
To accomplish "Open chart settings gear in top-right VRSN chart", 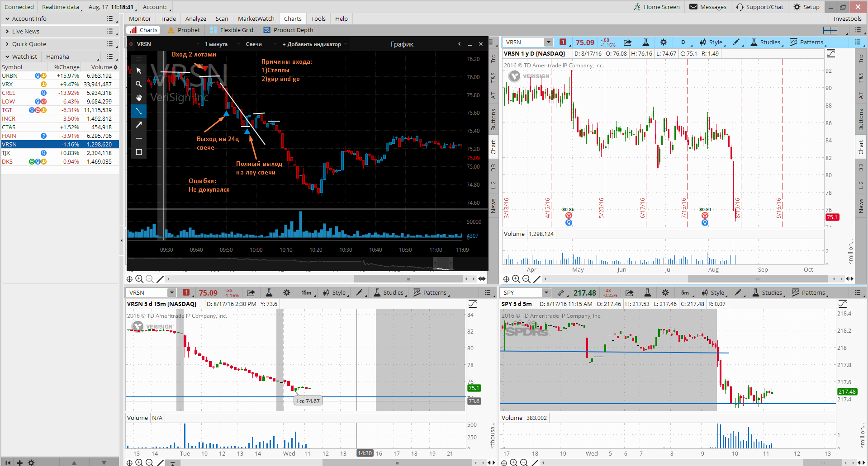I will tap(664, 42).
